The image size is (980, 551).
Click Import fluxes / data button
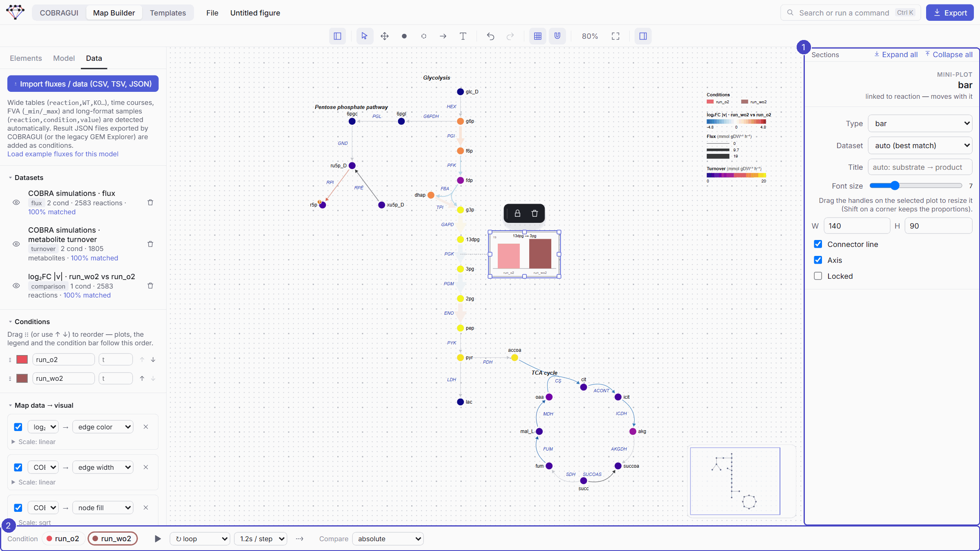83,84
